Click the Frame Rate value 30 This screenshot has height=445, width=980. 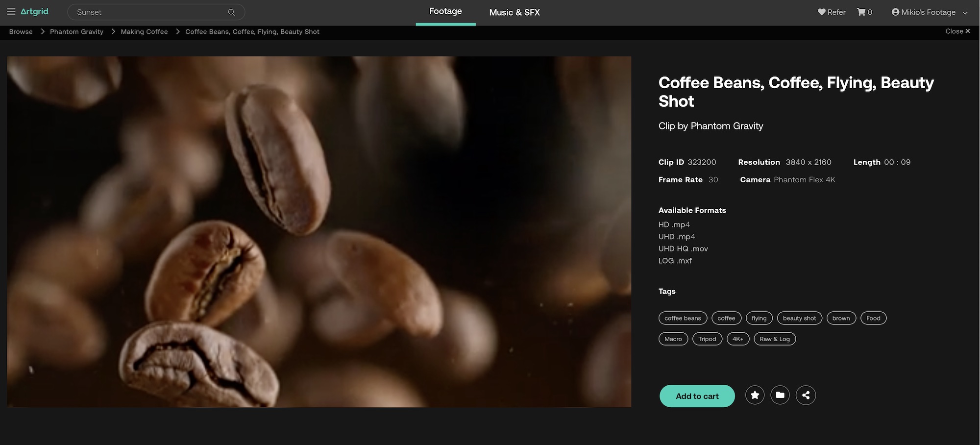pos(713,180)
